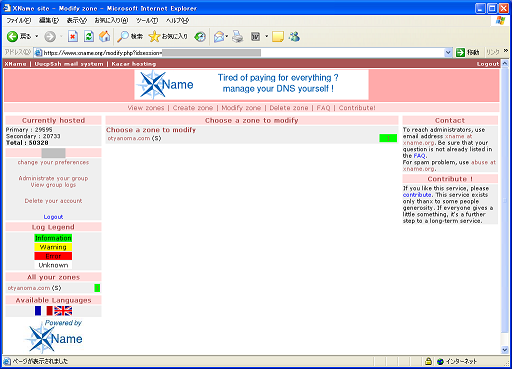
Task: Click the IE Back arrow icon
Action: 12,36
